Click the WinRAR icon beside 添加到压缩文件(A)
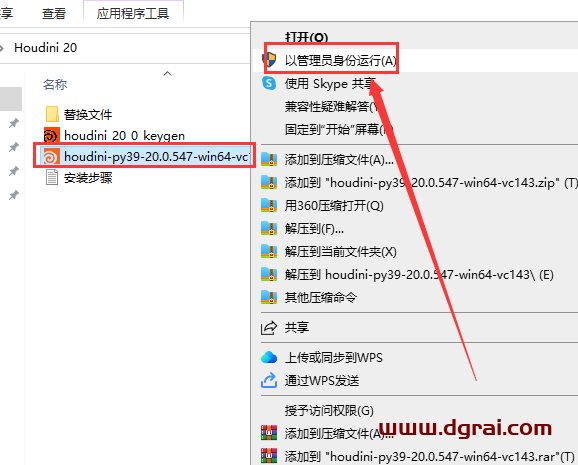Screen dimensions: 578x465 pos(269,433)
